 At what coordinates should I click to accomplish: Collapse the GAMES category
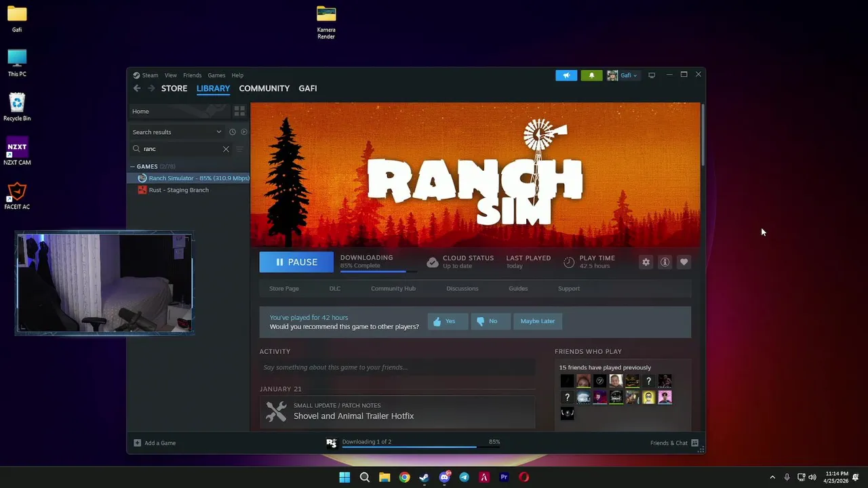pos(133,167)
